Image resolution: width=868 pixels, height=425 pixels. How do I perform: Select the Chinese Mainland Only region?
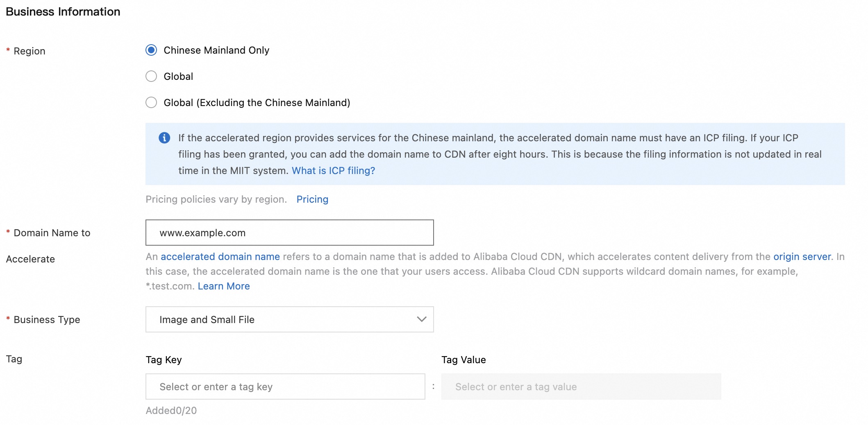(x=151, y=50)
